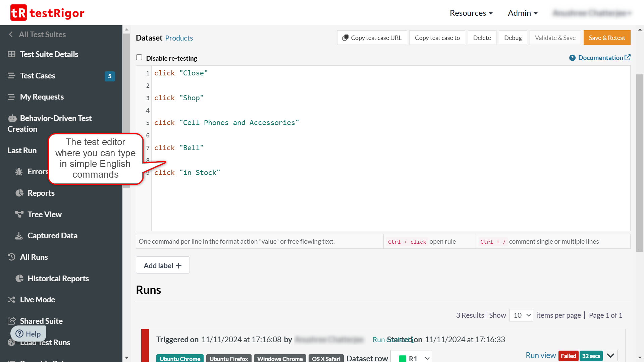Enable the Disable re-testing checkbox

[x=139, y=58]
